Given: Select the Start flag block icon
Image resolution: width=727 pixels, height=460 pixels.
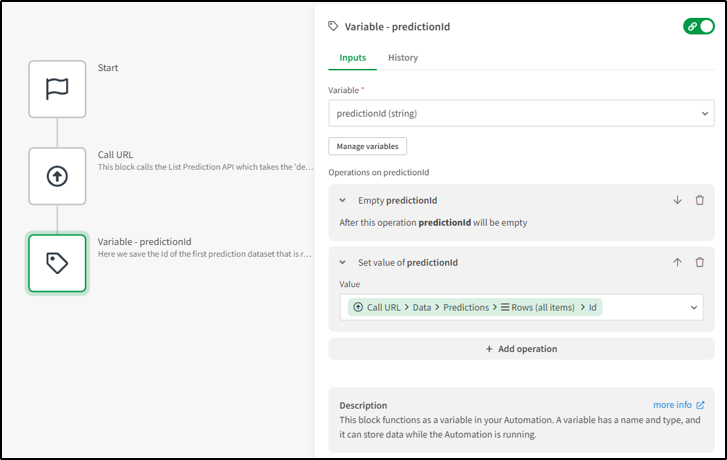Looking at the screenshot, I should coord(57,89).
